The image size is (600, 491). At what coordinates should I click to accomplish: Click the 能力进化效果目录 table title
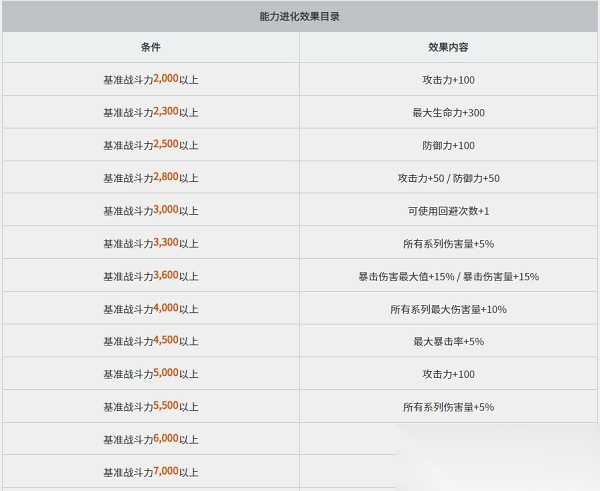pyautogui.click(x=300, y=16)
